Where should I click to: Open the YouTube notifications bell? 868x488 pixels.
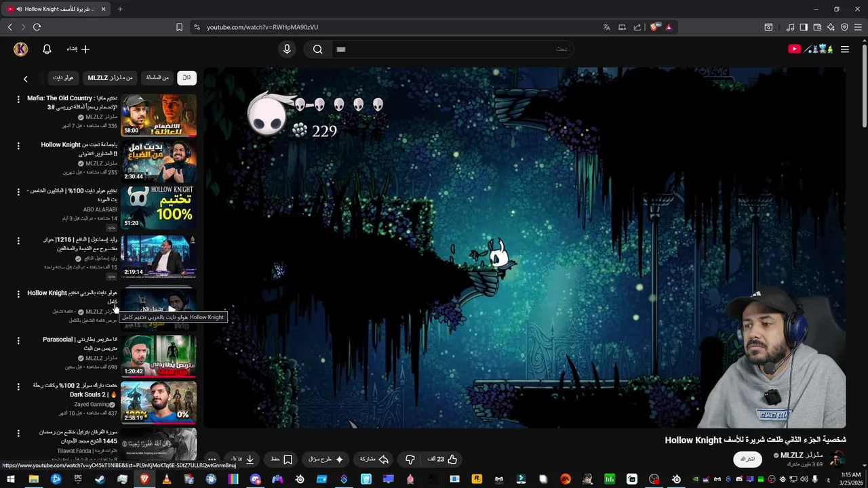coord(47,49)
